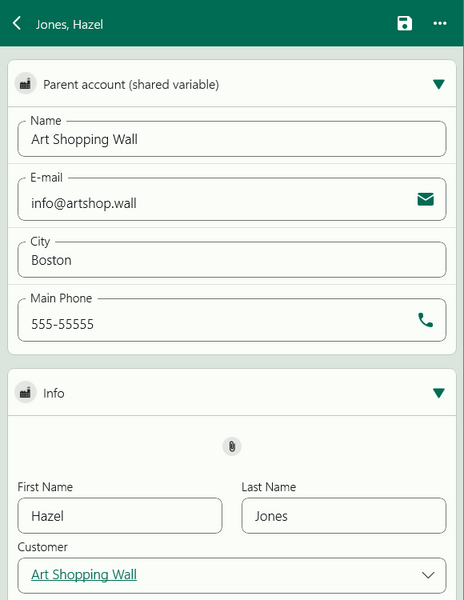
Task: Edit the Name field Art Shopping Wall
Action: [232, 139]
